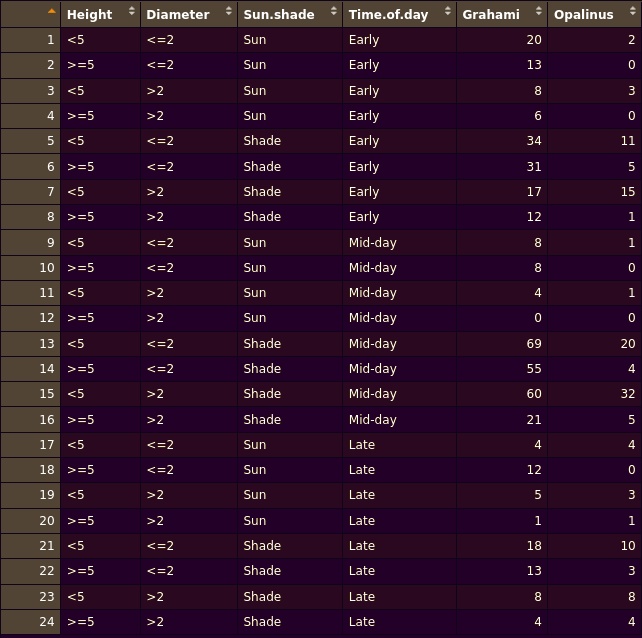The height and width of the screenshot is (638, 642).
Task: Select row number 1 index cell
Action: tap(30, 40)
